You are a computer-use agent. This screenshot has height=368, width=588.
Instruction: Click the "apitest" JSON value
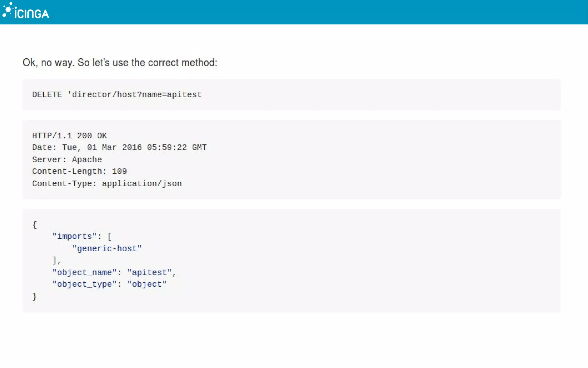(x=149, y=272)
